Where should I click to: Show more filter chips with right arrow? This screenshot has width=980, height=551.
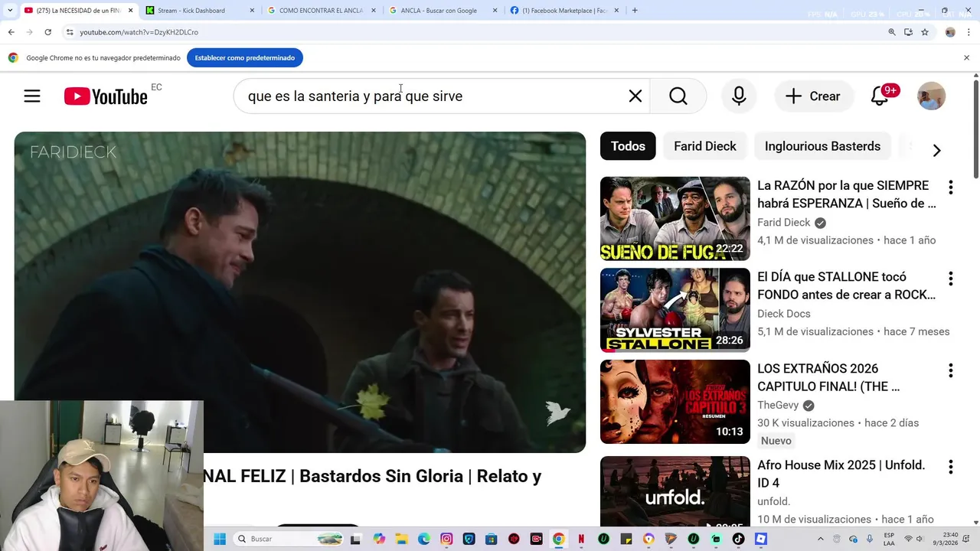[936, 151]
